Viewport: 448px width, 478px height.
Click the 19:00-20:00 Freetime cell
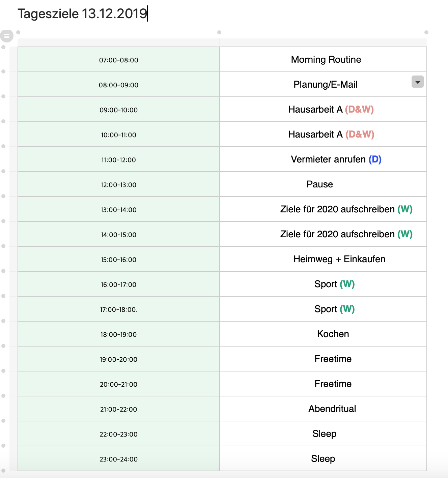point(323,359)
